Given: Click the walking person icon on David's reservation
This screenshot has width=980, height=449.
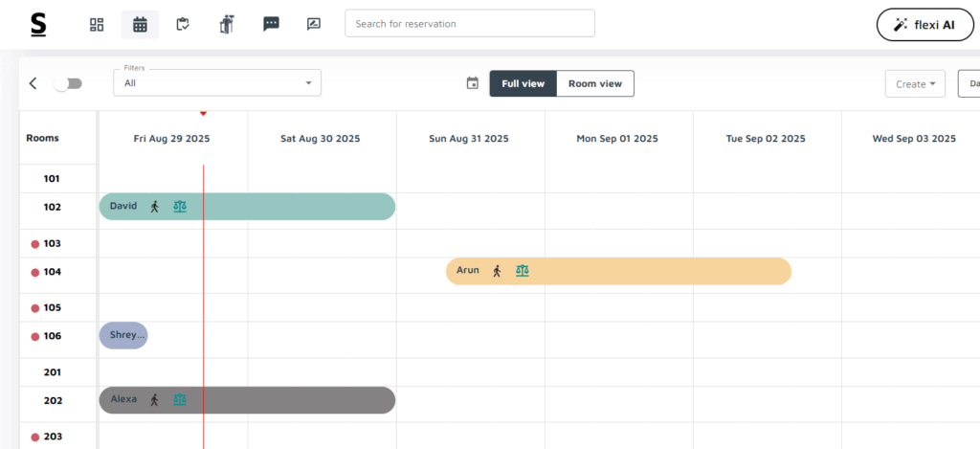Looking at the screenshot, I should click(x=155, y=207).
